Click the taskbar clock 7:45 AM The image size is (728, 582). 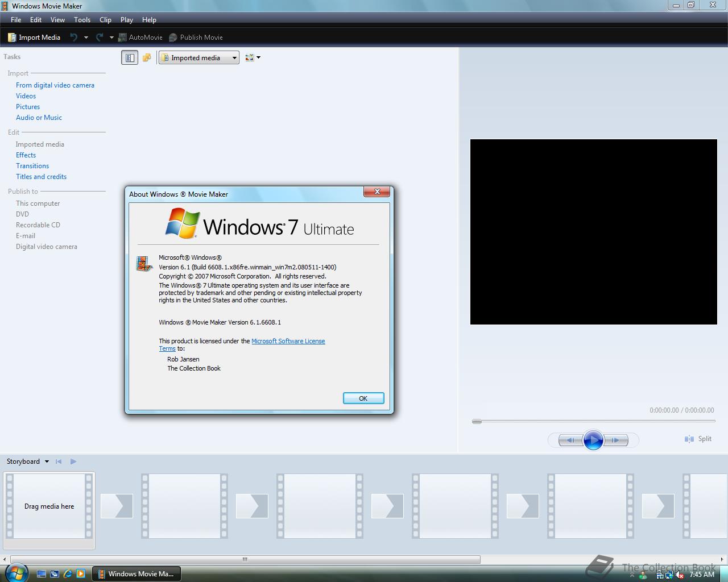point(701,575)
